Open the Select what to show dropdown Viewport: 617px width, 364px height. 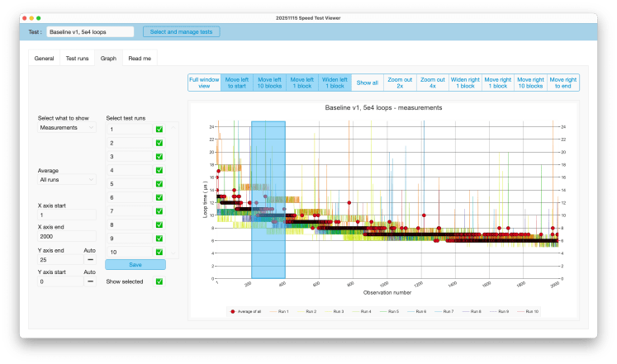coord(67,128)
